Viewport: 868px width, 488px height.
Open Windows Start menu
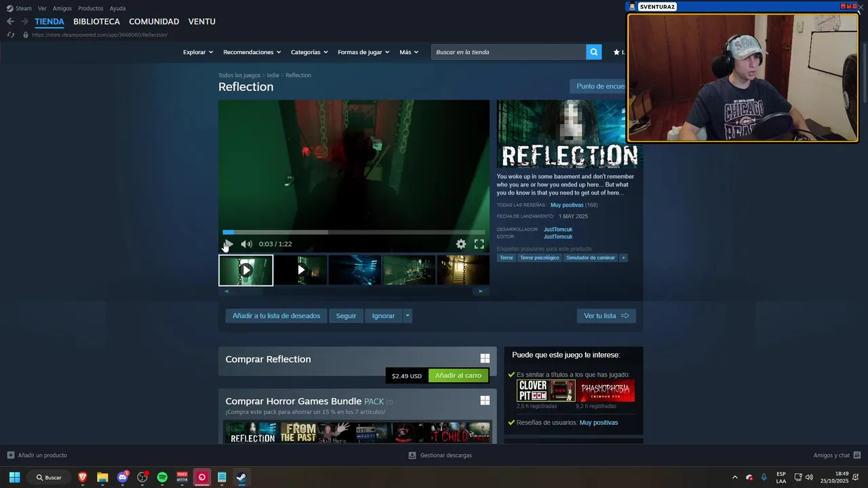pyautogui.click(x=14, y=477)
